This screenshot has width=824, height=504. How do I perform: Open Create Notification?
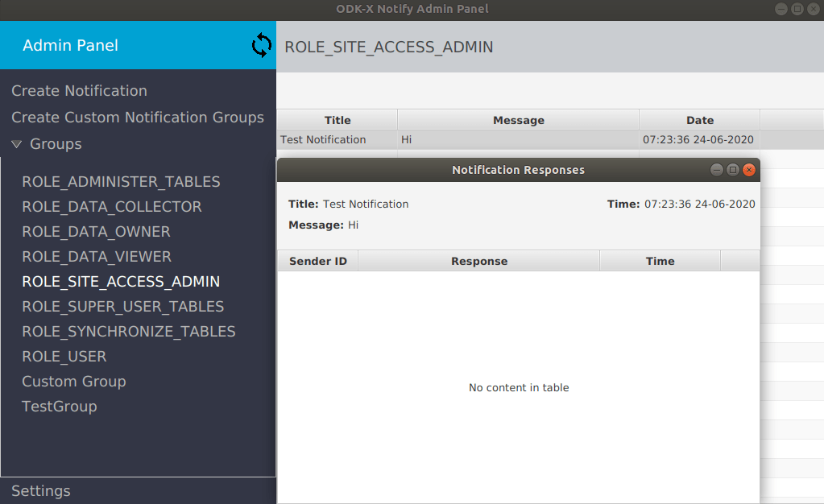(x=80, y=91)
